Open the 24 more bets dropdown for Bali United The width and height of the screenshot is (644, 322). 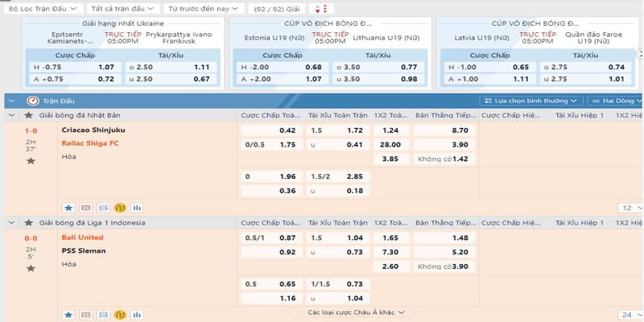pos(630,315)
